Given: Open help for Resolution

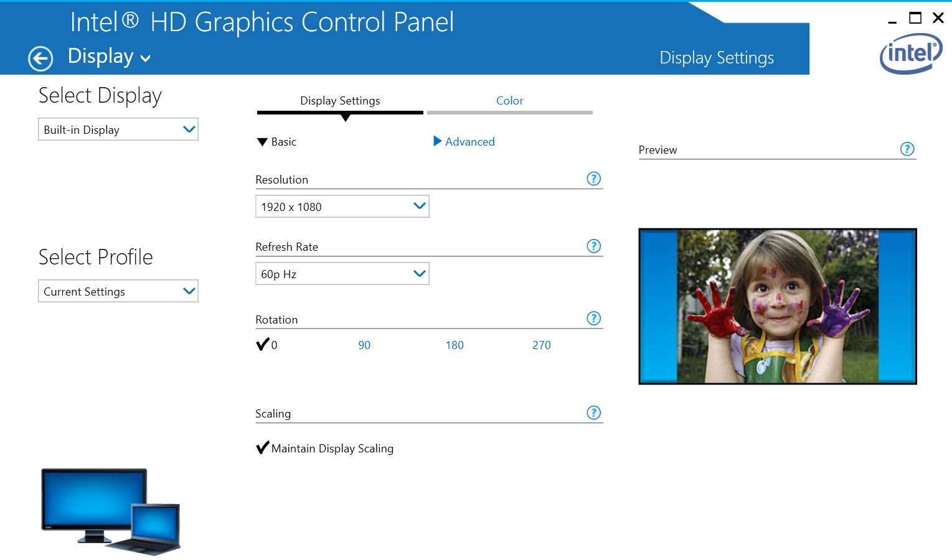Looking at the screenshot, I should (594, 179).
